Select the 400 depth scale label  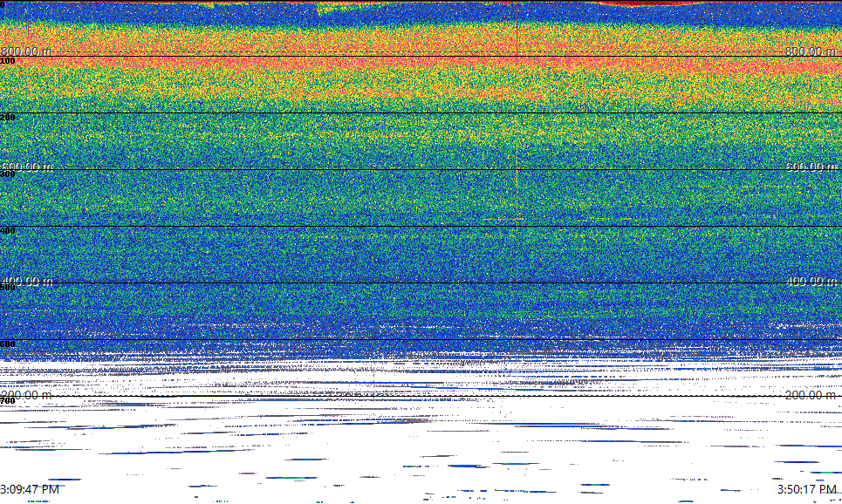point(8,231)
